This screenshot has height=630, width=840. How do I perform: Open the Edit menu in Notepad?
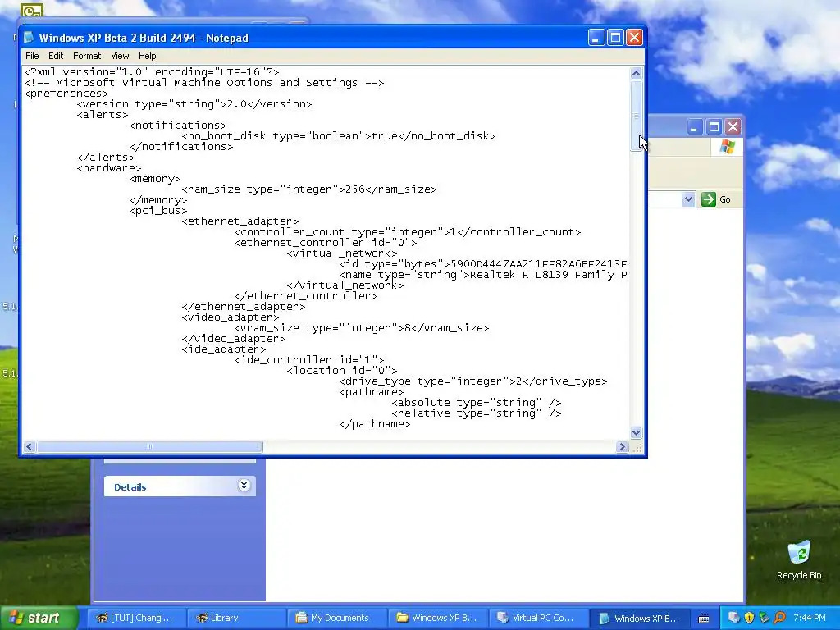click(x=56, y=56)
